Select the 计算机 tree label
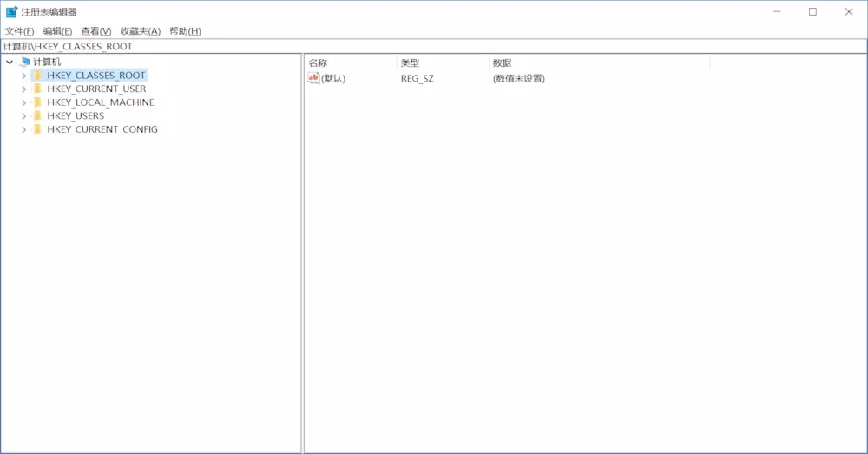 pos(47,62)
